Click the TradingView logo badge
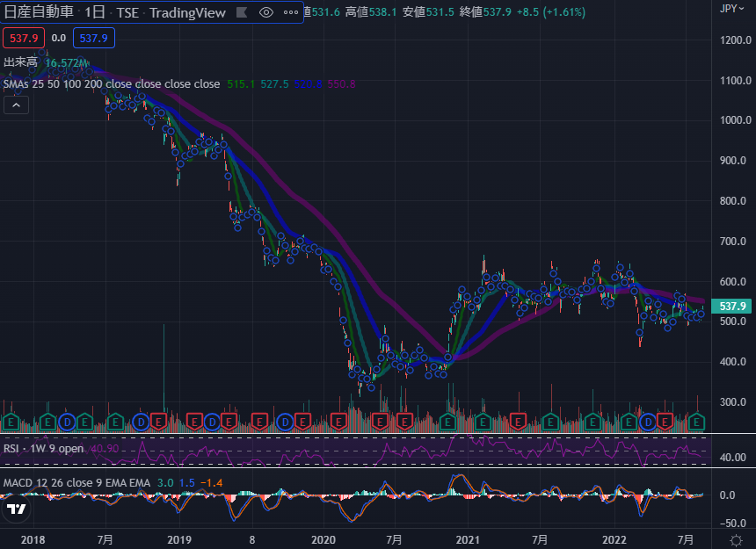The width and height of the screenshot is (756, 549). (x=17, y=509)
